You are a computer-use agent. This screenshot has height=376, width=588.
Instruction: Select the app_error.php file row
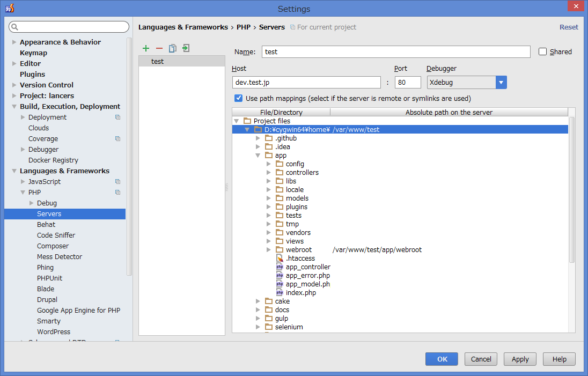[308, 276]
